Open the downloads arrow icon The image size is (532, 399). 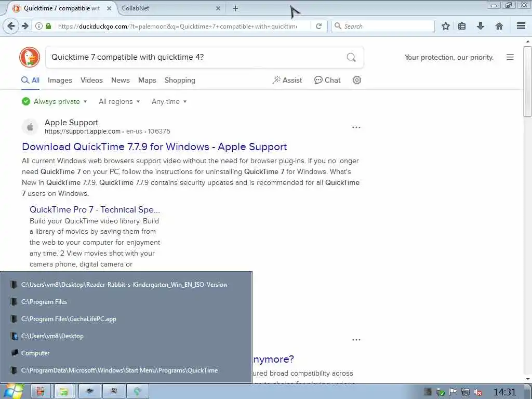tap(481, 26)
